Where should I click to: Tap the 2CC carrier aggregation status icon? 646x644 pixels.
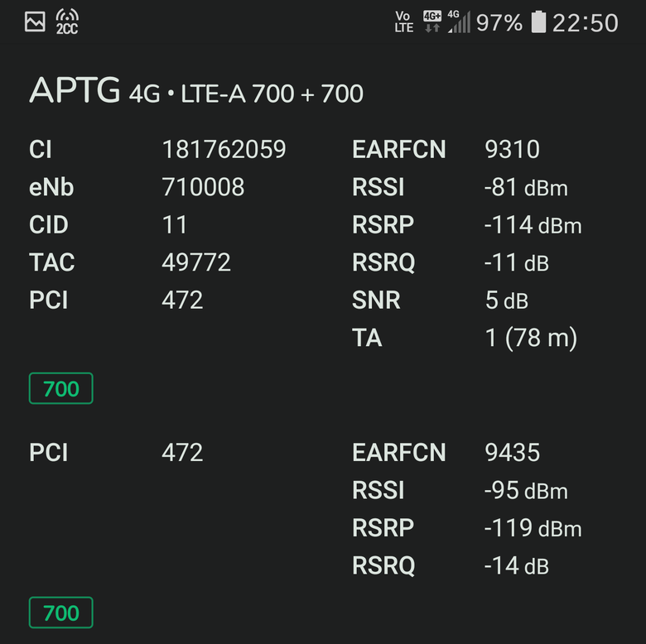67,22
